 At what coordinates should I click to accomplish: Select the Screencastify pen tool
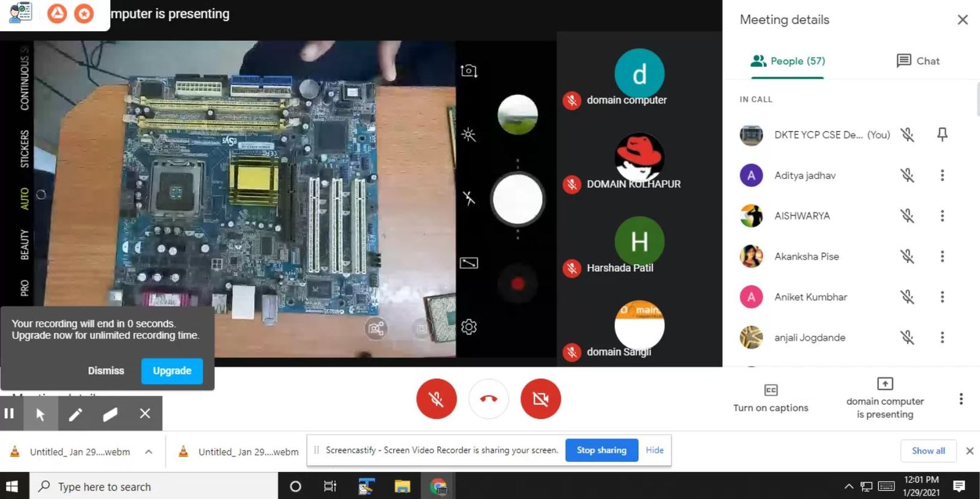(75, 415)
